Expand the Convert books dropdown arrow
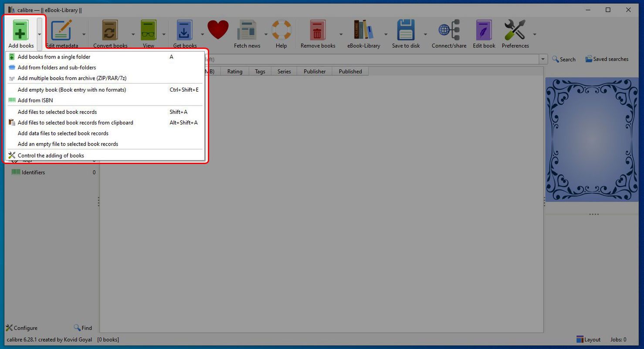644x349 pixels. pos(133,34)
